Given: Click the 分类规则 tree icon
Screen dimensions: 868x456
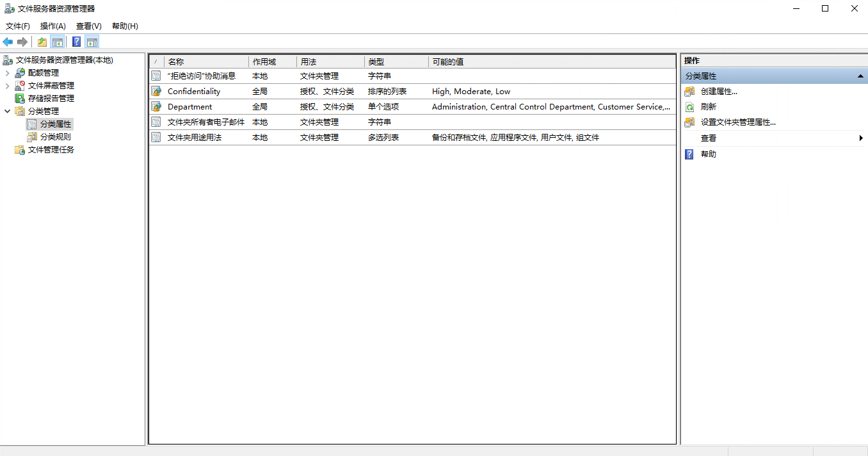Looking at the screenshot, I should [32, 137].
